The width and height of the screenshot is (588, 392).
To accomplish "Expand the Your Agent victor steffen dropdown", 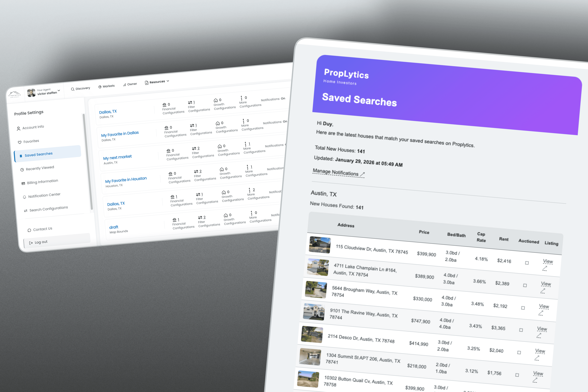I will click(59, 91).
